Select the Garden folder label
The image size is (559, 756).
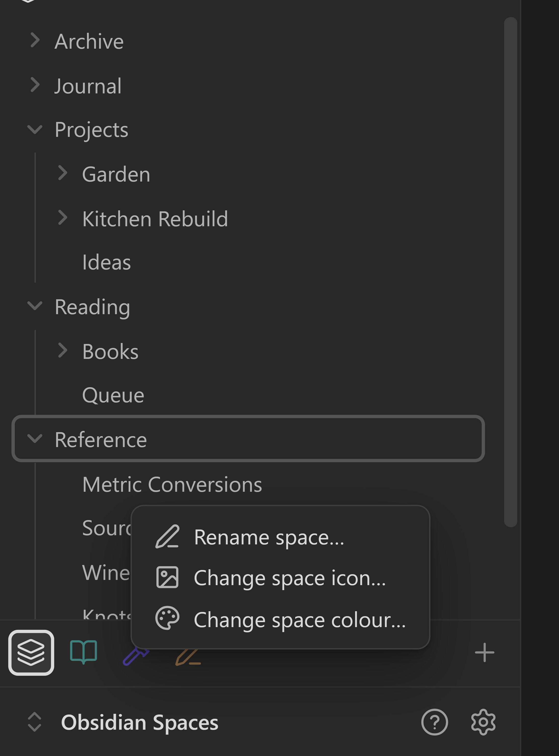[116, 174]
